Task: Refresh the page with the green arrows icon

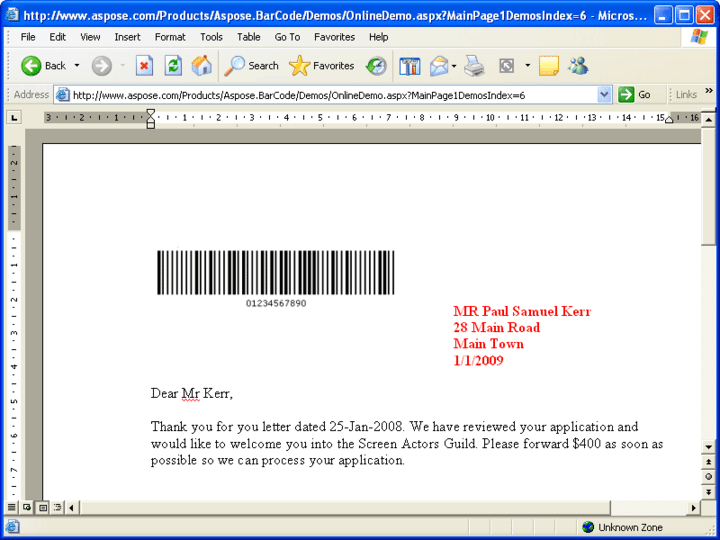Action: 173,66
